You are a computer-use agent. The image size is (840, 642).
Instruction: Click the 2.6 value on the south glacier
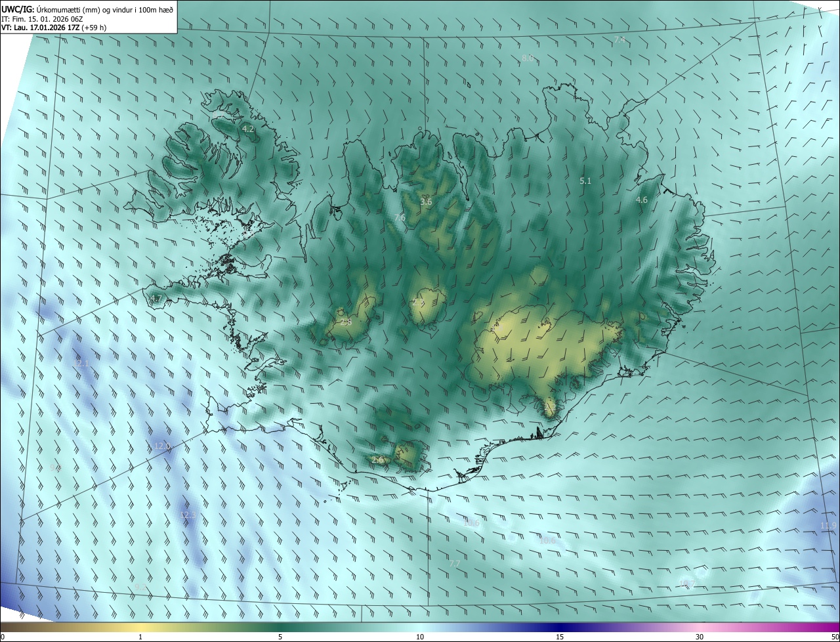tap(378, 460)
